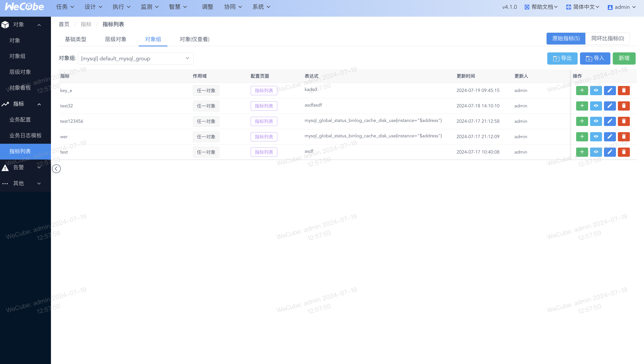Open the 执行 top menu dropdown
Image resolution: width=644 pixels, height=364 pixels.
[x=121, y=7]
